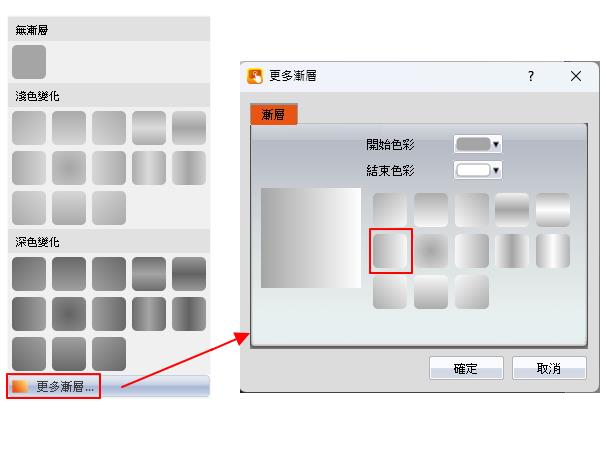Click the 確定 button
This screenshot has height=460, width=608.
click(x=466, y=368)
